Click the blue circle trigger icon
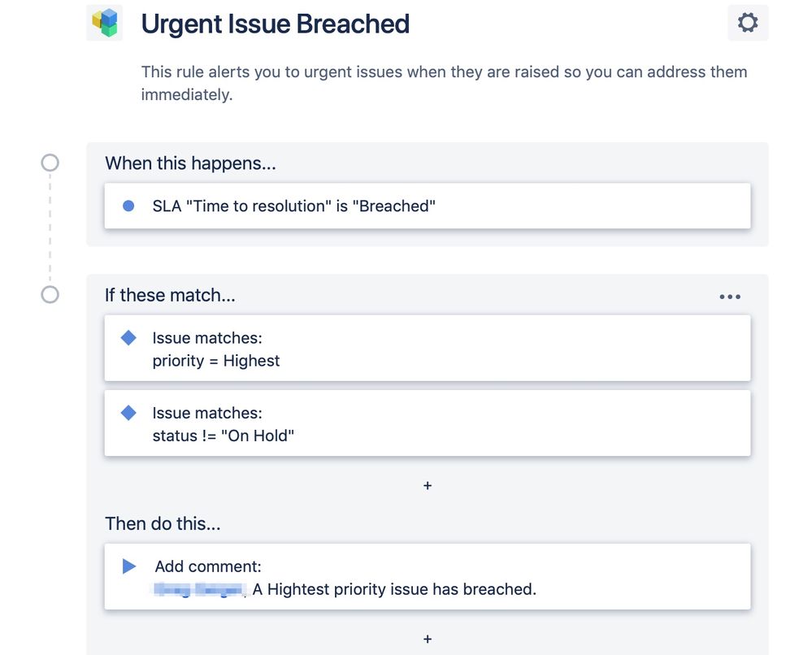The height and width of the screenshot is (655, 812). [128, 206]
